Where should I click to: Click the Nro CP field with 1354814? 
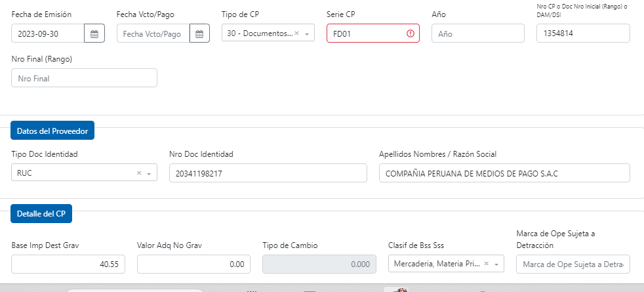[x=583, y=33]
